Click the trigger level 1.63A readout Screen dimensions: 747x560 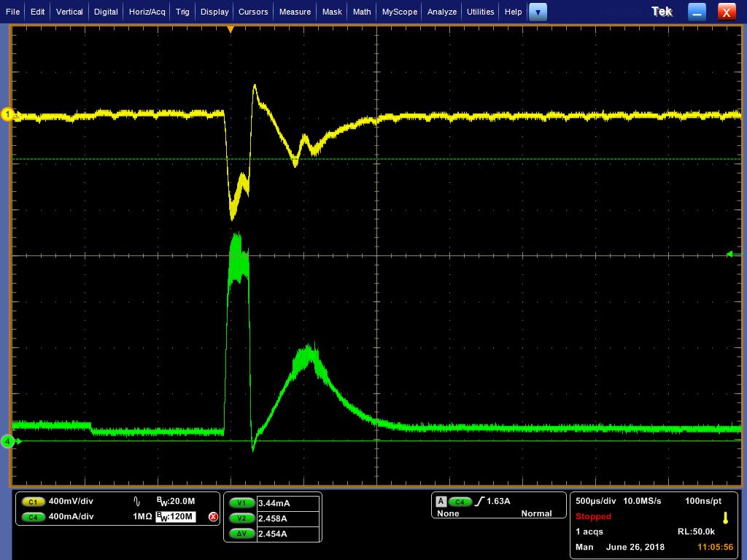point(498,501)
